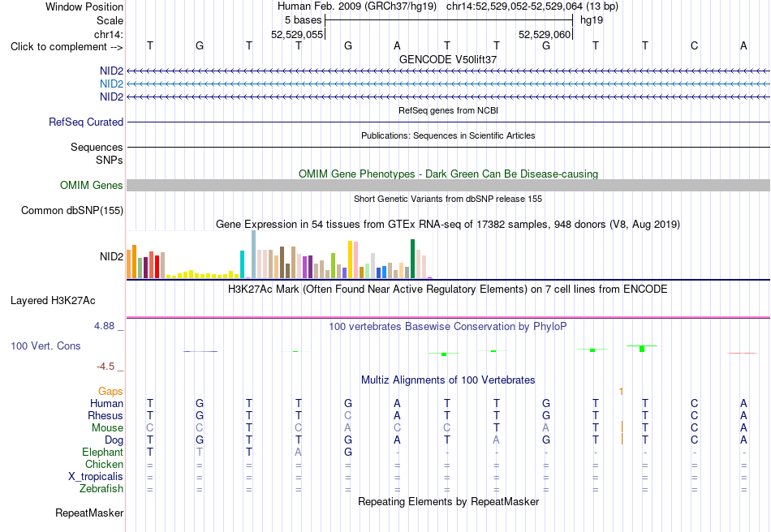Click the Window Position label
This screenshot has width=771, height=532.
point(84,6)
